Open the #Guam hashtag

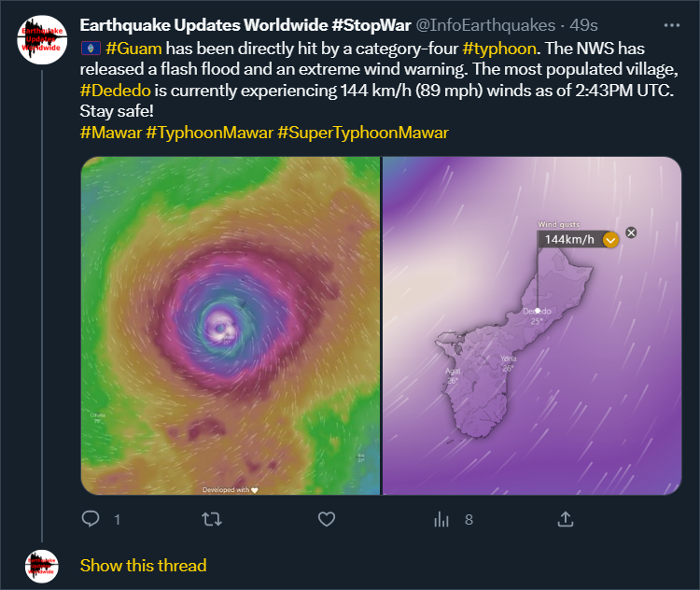click(x=128, y=48)
